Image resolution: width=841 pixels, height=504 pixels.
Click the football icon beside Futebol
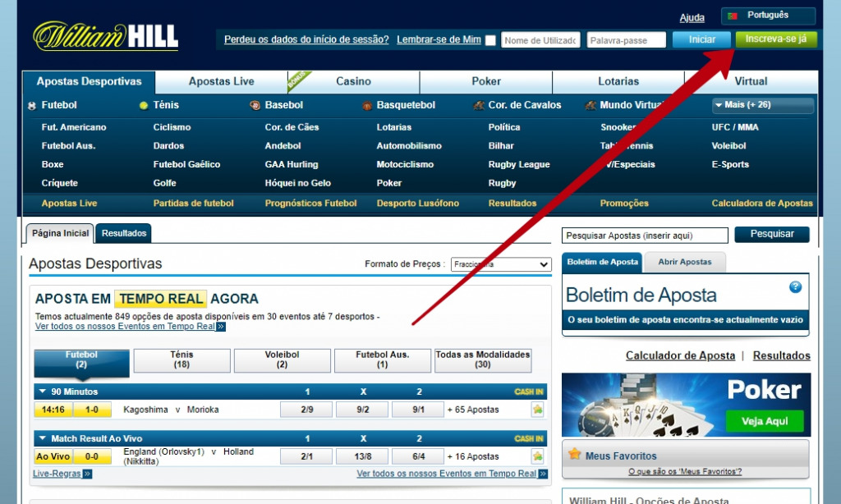pos(32,106)
